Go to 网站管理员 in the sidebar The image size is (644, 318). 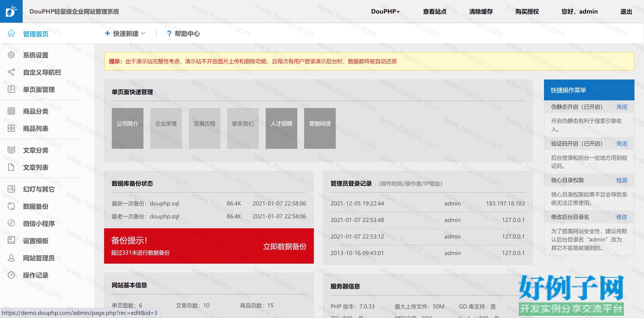[39, 258]
